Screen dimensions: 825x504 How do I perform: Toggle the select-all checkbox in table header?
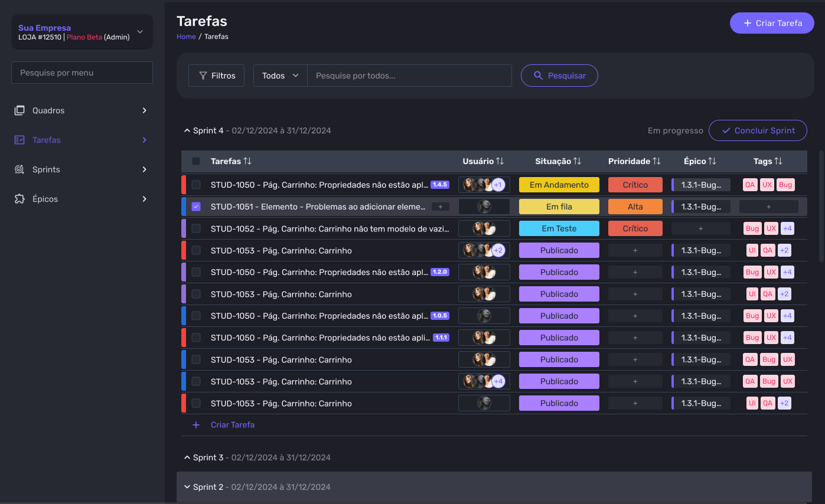[196, 161]
